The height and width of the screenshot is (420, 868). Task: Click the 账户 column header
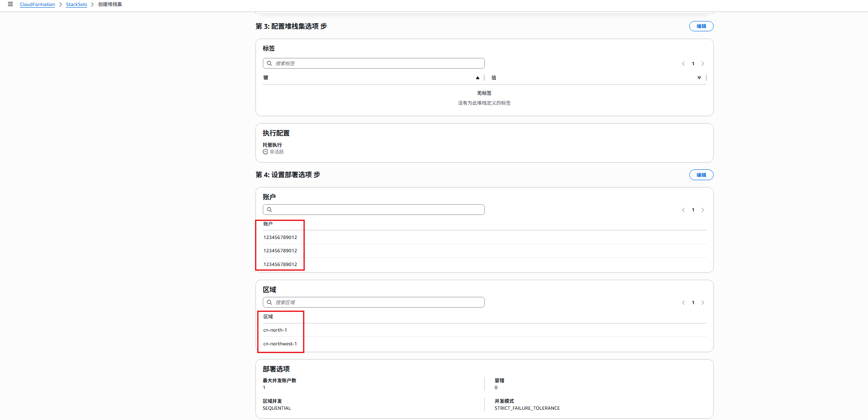click(268, 224)
